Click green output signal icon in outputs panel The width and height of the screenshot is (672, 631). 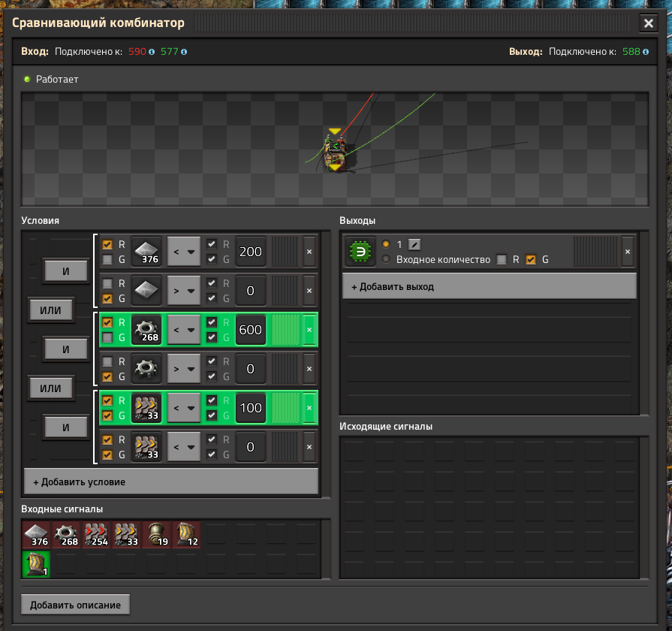click(360, 252)
